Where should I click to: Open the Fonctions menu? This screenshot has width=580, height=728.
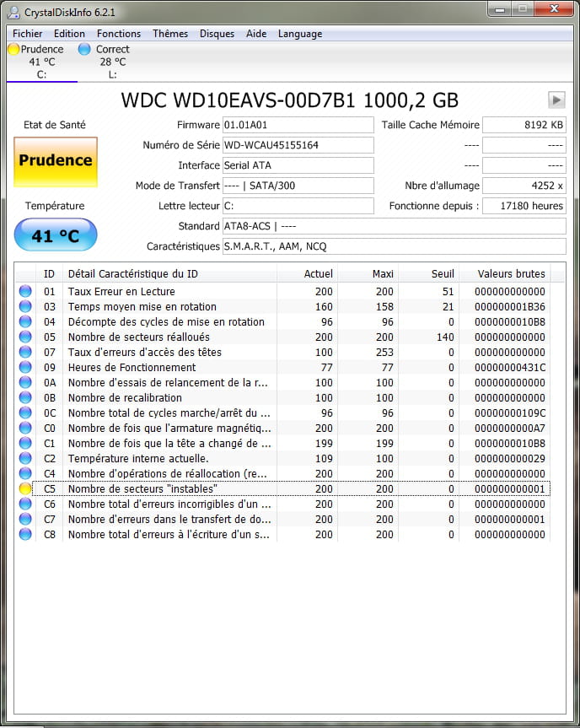pyautogui.click(x=118, y=34)
